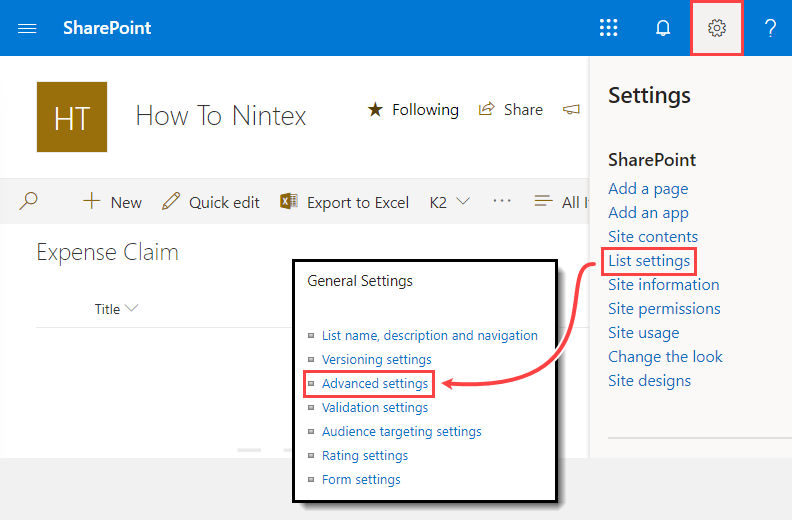Open the hamburger navigation menu
Viewport: 792px width, 520px height.
point(27,28)
